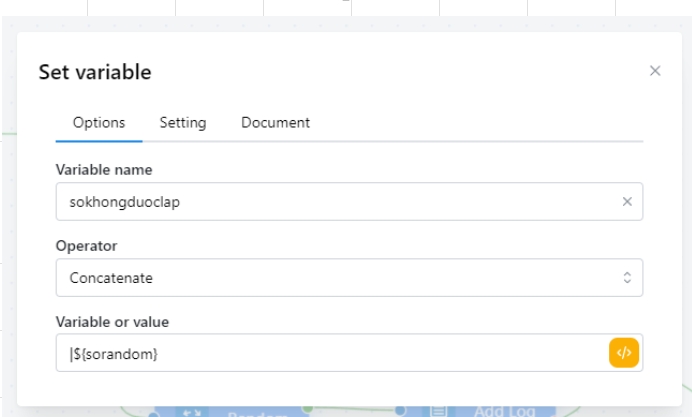Close the Set variable dialog
This screenshot has height=417, width=692.
coord(655,71)
